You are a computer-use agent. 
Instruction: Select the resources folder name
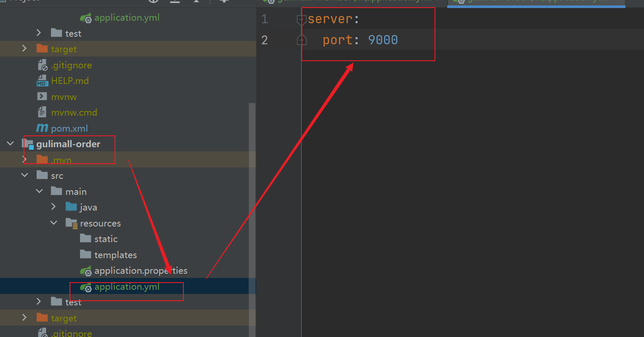pos(100,223)
